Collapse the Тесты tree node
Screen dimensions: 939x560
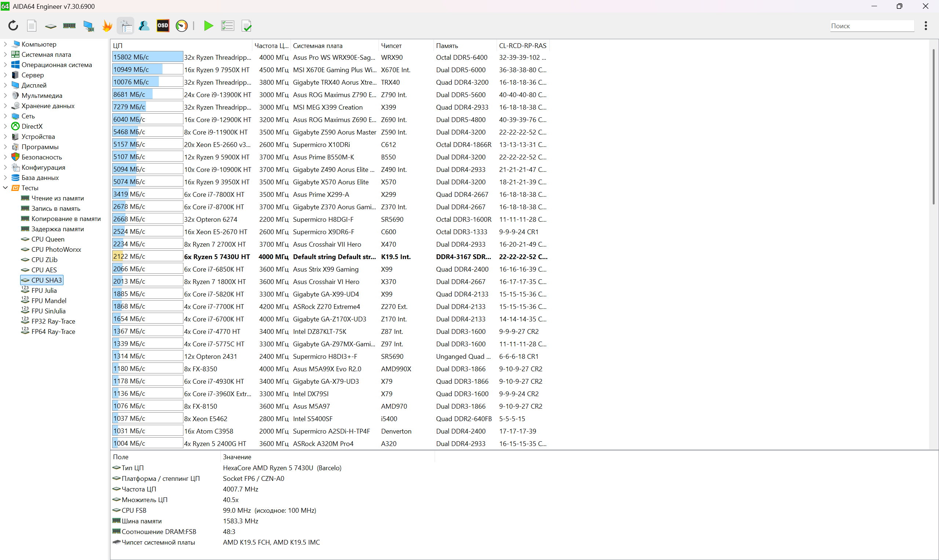tap(5, 188)
